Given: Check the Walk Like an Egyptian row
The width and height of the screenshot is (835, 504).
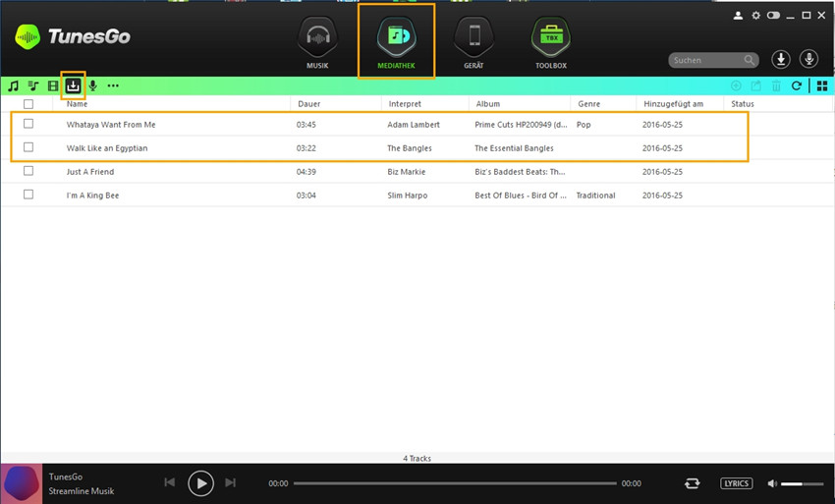Looking at the screenshot, I should pos(28,147).
